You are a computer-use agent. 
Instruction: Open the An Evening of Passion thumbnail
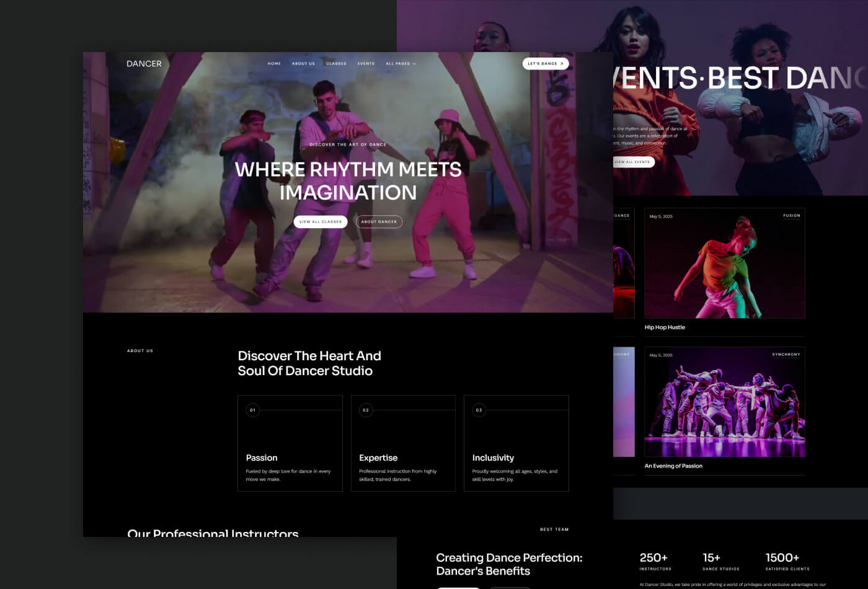click(725, 402)
